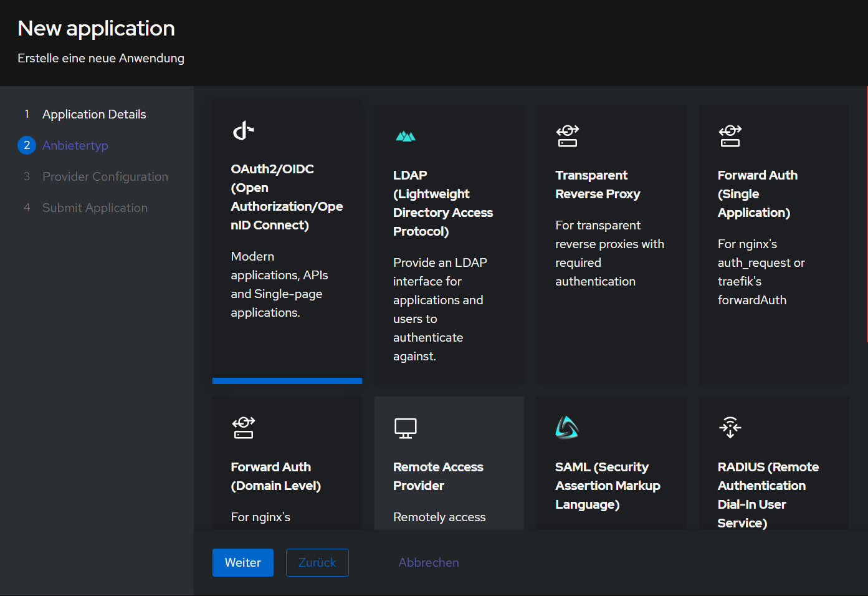
Task: Select SAML (Security Assertion Markup Language) title
Action: (x=608, y=486)
